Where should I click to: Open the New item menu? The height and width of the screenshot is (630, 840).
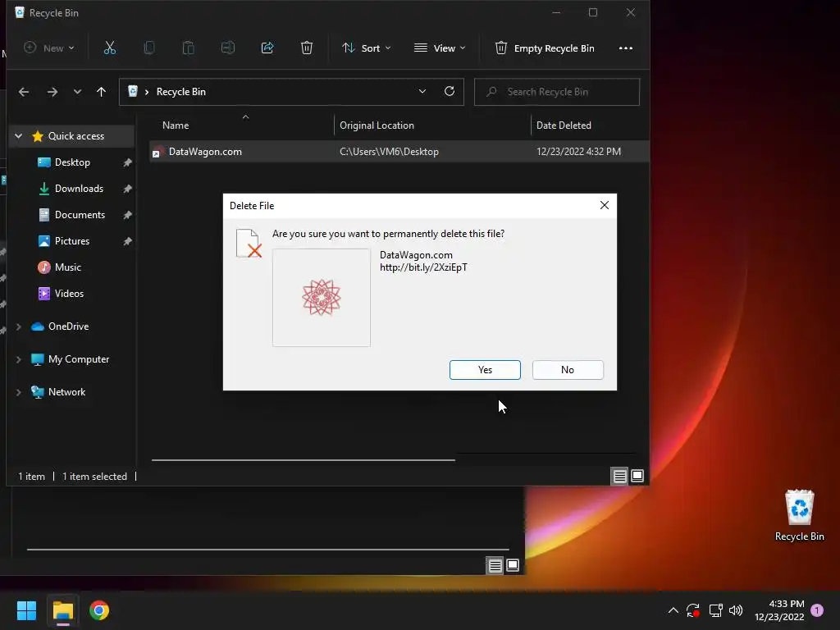[x=48, y=48]
